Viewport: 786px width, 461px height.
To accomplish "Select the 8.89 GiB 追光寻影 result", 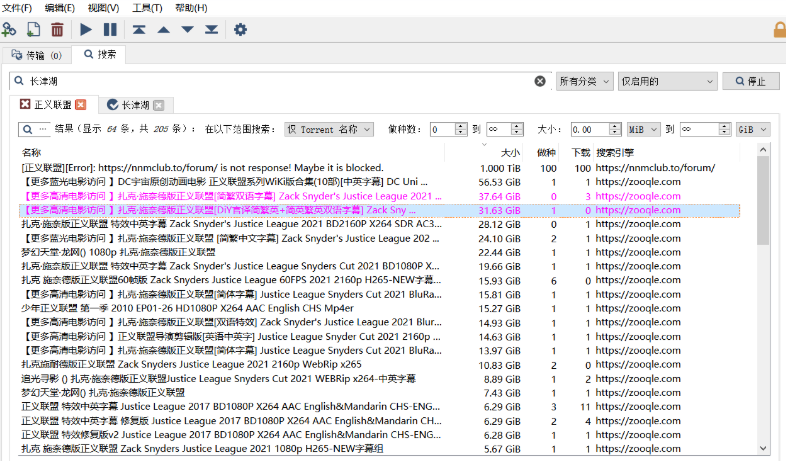I will click(x=379, y=379).
